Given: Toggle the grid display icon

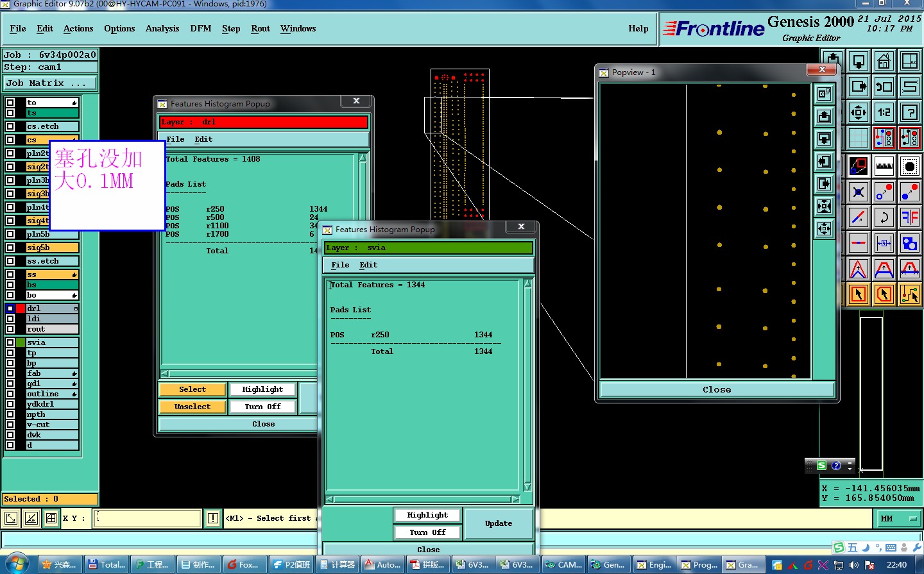Looking at the screenshot, I should pos(859,138).
